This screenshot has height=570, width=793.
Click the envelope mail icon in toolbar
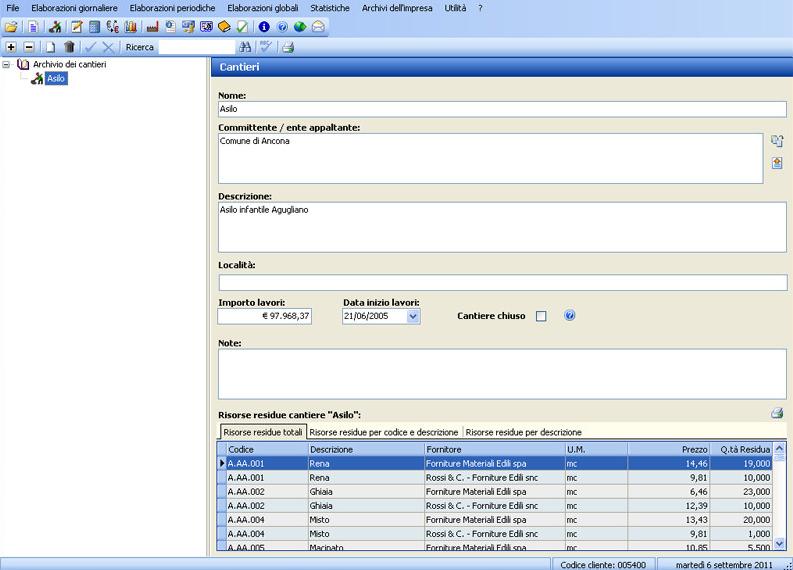point(317,26)
